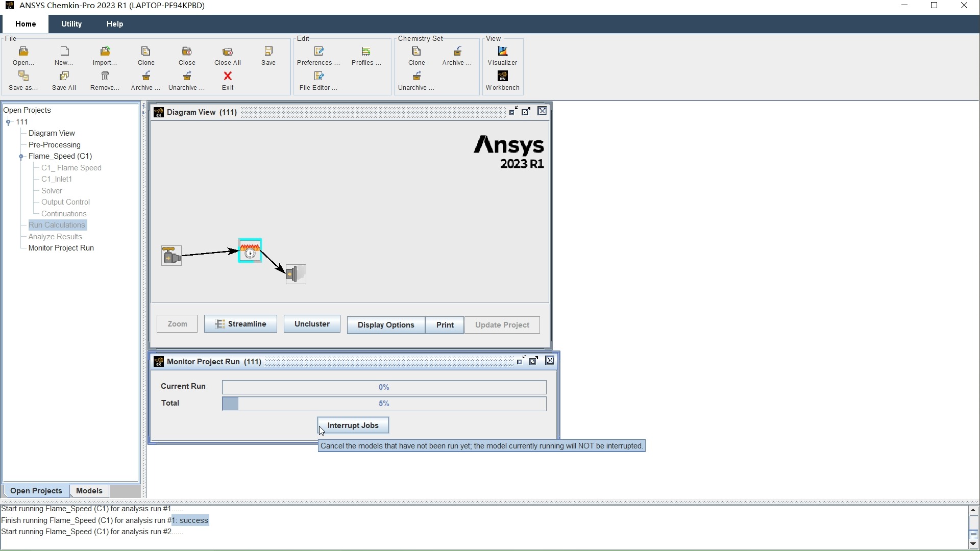
Task: Select Solver in project tree
Action: [x=52, y=191]
